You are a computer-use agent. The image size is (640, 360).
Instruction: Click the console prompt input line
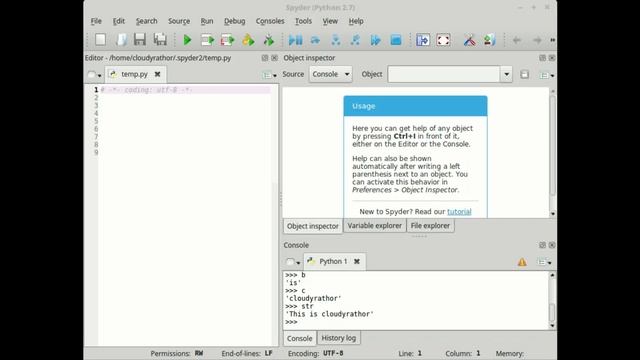point(416,322)
